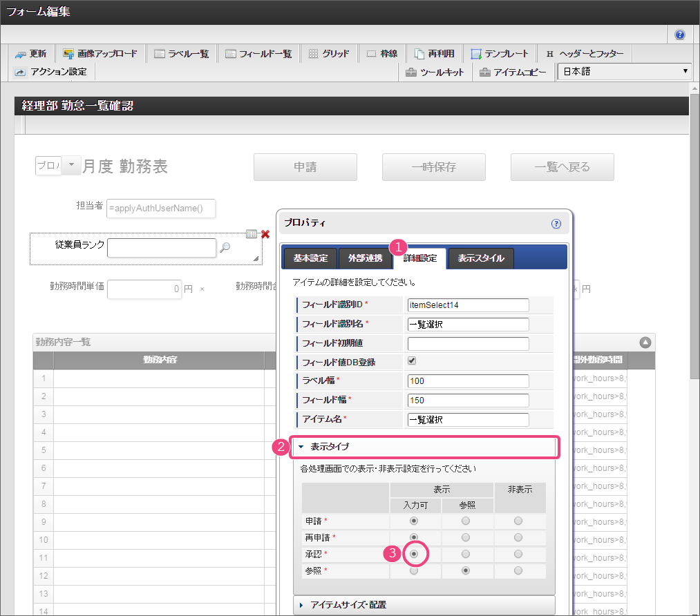
Task: Click the blue help icon in the top bar
Action: (680, 35)
